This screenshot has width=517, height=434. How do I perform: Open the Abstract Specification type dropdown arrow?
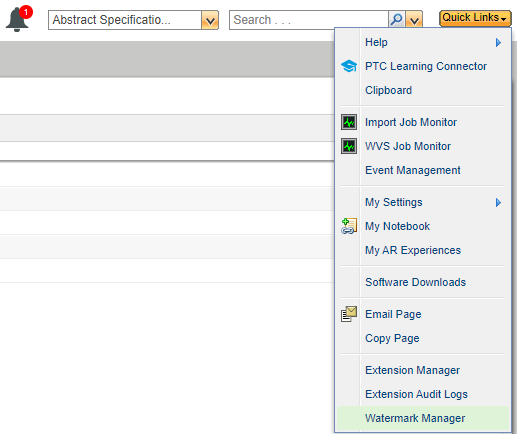(210, 20)
